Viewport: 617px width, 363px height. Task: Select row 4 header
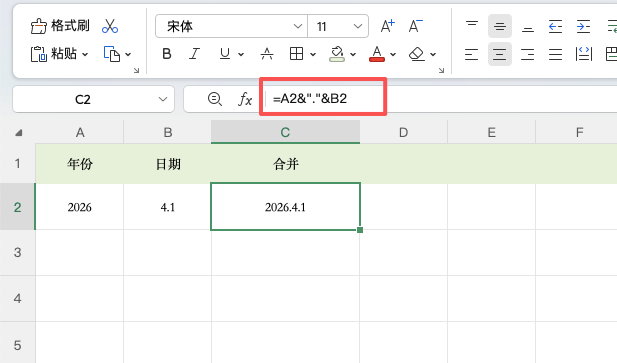[18, 298]
